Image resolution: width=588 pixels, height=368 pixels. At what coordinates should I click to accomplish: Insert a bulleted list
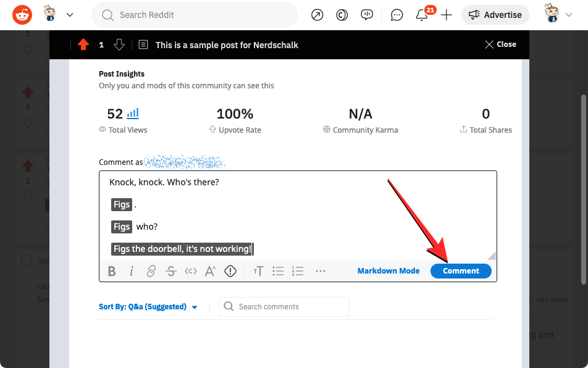click(x=278, y=271)
